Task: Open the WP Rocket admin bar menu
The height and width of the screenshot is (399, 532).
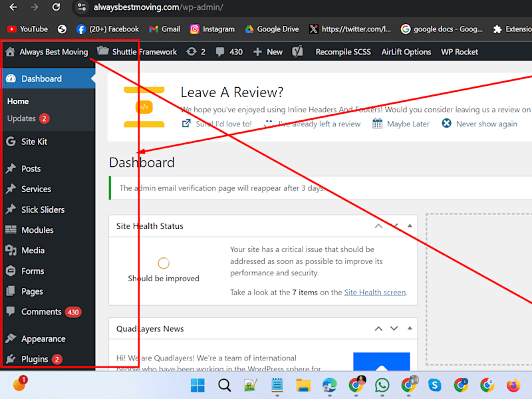Action: pyautogui.click(x=460, y=52)
